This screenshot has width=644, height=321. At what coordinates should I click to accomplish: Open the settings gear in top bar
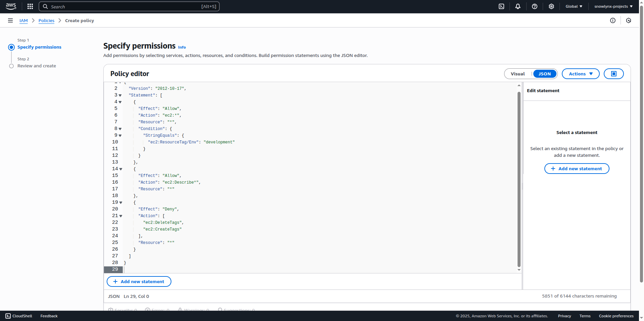tap(551, 6)
